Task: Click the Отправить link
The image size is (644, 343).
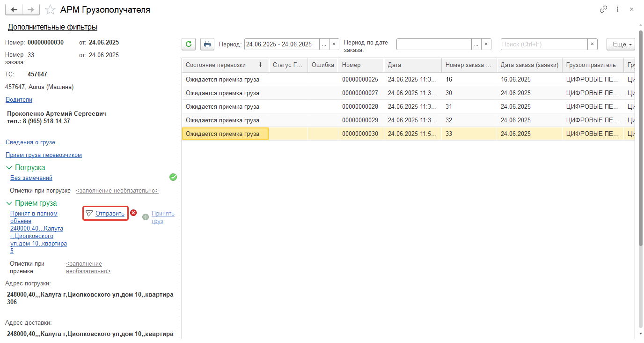Action: click(x=110, y=213)
